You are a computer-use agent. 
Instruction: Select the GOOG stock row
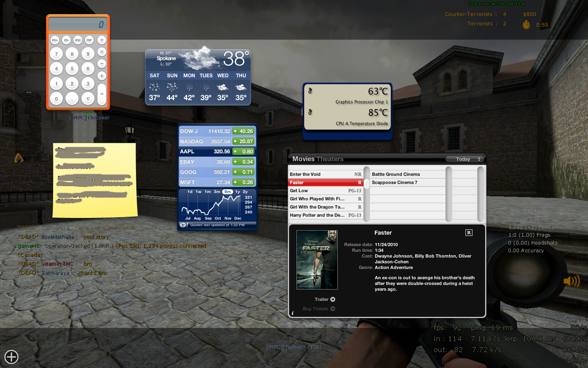click(x=217, y=172)
